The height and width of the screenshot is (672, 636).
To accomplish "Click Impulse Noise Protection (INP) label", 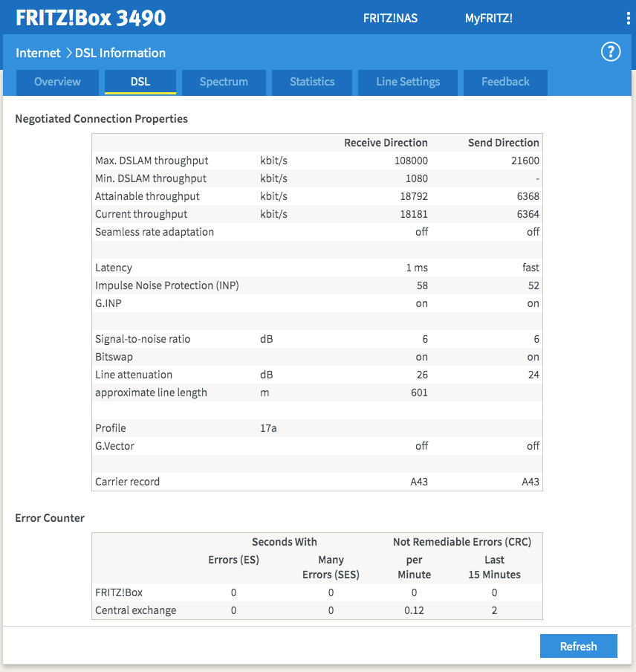I will pos(167,285).
